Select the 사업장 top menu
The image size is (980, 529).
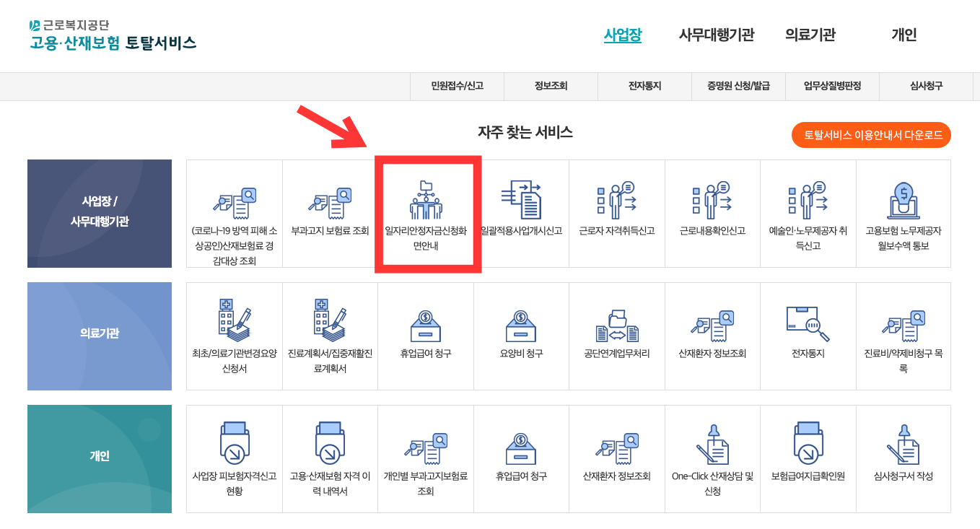pyautogui.click(x=623, y=35)
